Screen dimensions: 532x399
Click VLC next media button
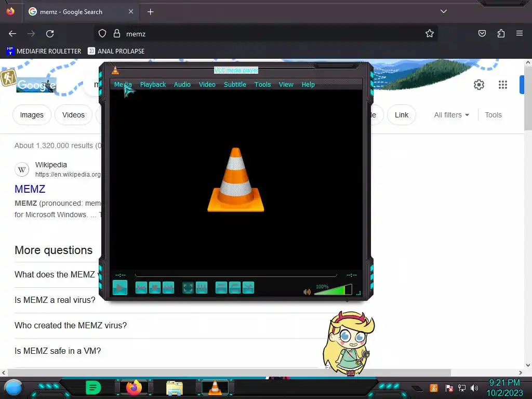(x=168, y=288)
